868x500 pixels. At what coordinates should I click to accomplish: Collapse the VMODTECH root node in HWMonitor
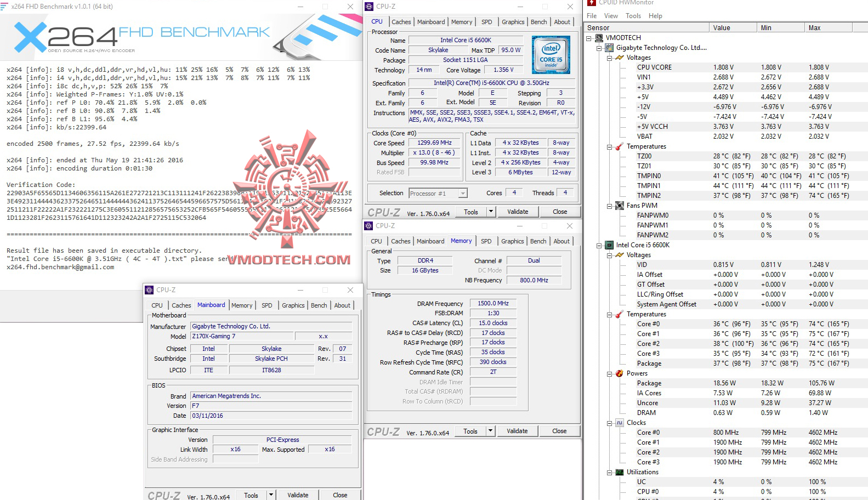(589, 38)
